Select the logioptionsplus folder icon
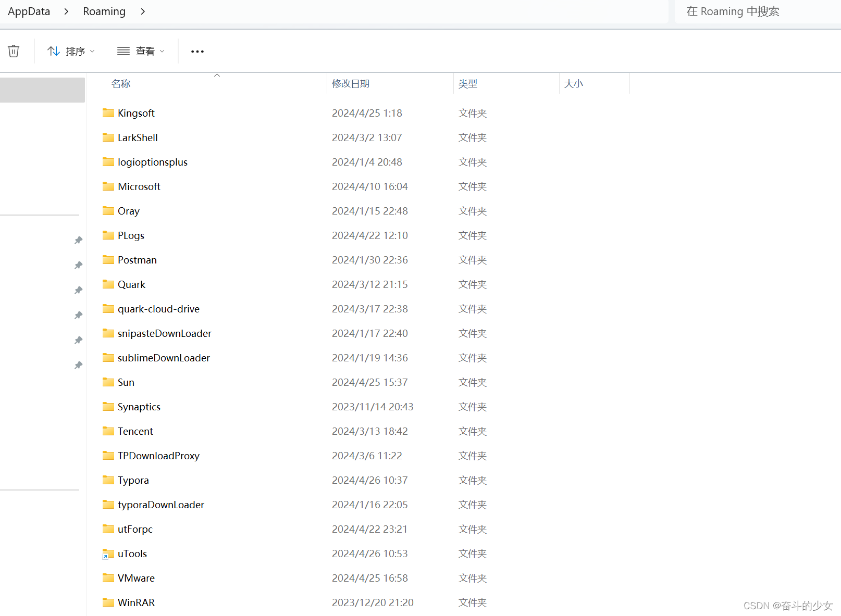This screenshot has width=841, height=616. tap(108, 162)
